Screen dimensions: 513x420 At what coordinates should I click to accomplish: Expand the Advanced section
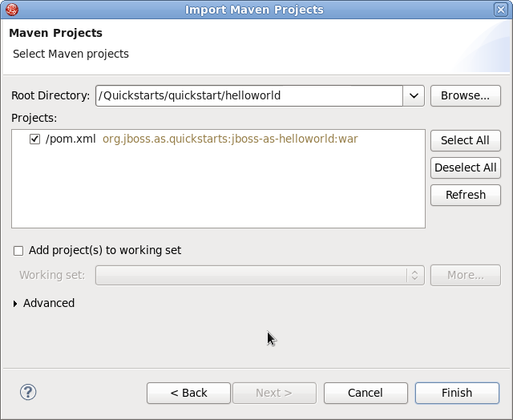point(17,303)
